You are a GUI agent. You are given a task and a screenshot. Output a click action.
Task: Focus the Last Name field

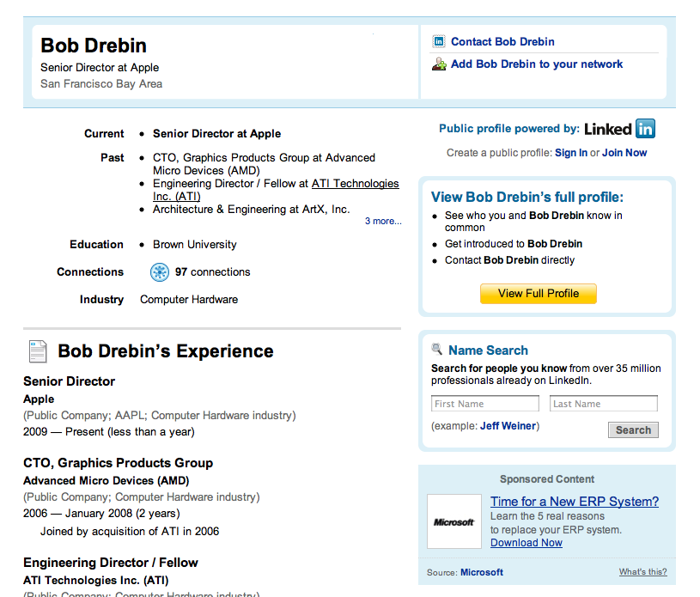pos(604,404)
